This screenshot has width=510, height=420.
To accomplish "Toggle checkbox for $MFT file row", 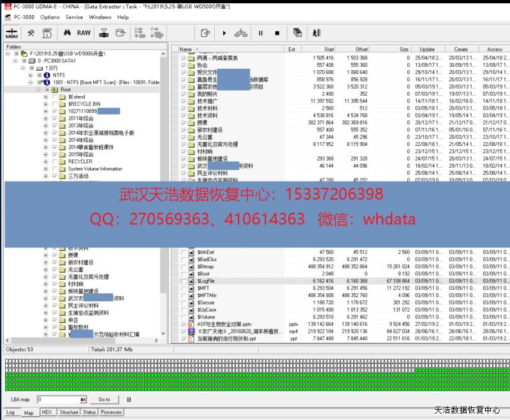I will coord(184,288).
